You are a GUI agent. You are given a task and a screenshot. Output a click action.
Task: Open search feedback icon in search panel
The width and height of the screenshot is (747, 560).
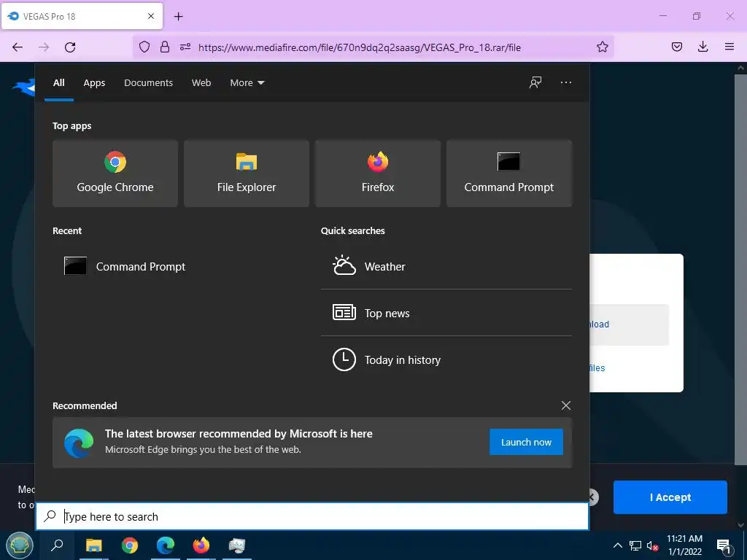(535, 82)
